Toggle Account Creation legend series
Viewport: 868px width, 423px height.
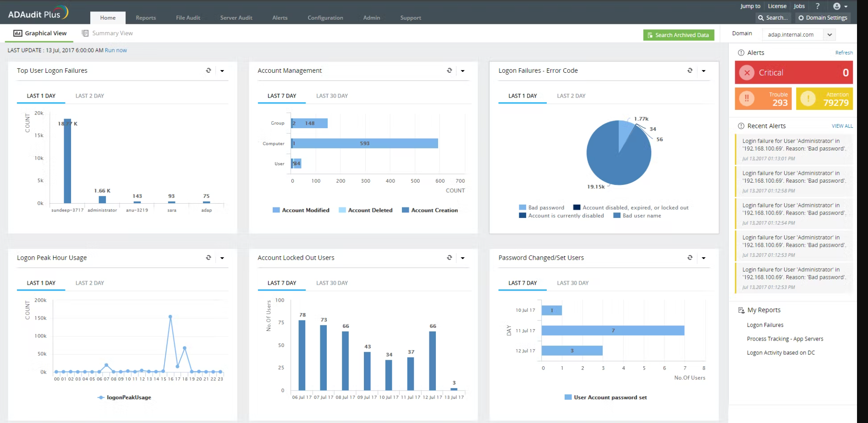pyautogui.click(x=430, y=210)
